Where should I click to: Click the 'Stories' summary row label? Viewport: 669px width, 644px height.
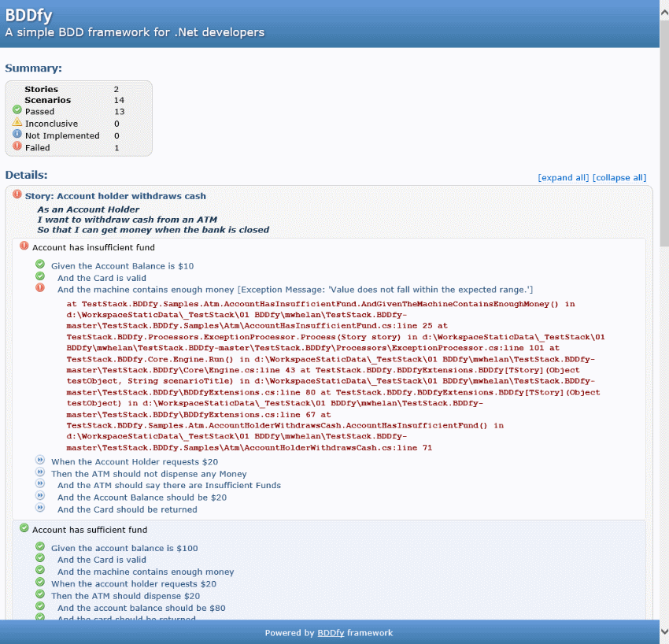point(42,89)
